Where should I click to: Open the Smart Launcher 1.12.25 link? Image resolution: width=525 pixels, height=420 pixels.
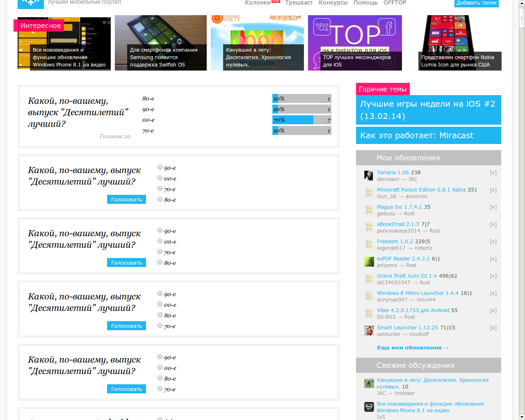407,328
